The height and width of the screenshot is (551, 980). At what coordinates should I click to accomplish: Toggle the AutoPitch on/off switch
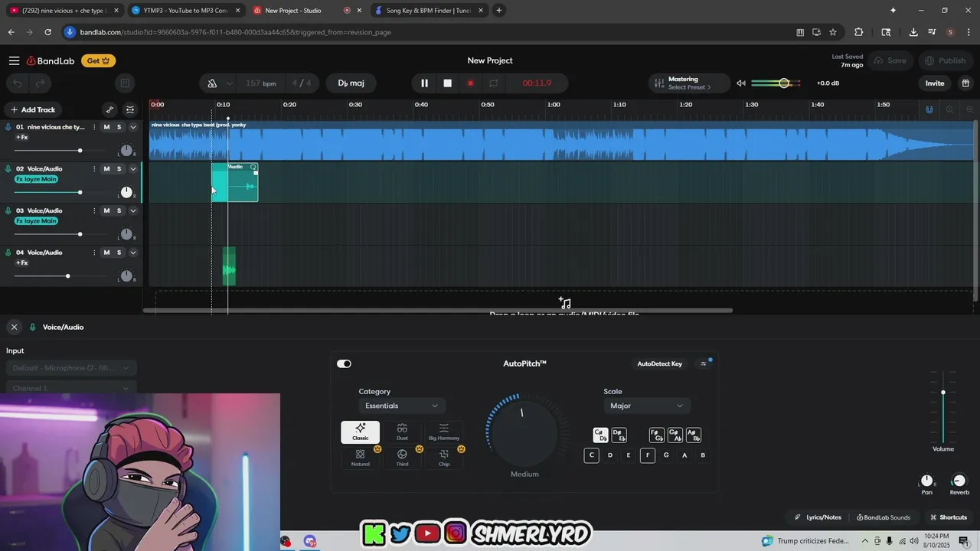point(344,364)
